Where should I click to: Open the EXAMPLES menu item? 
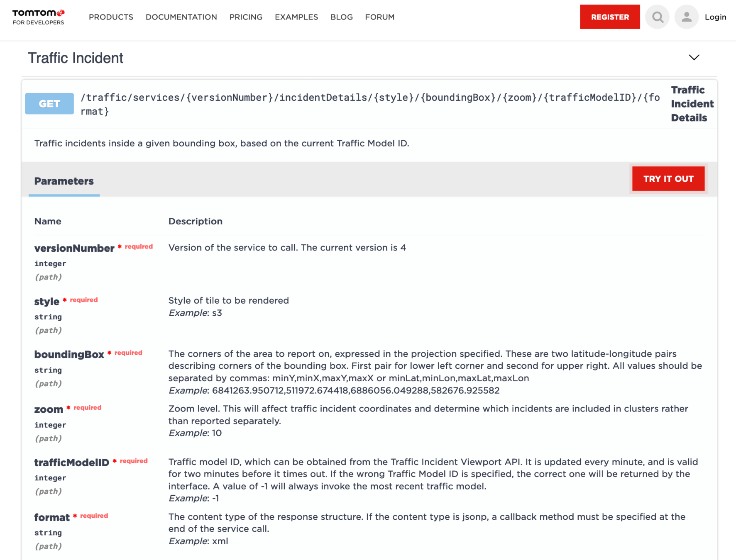pos(296,17)
